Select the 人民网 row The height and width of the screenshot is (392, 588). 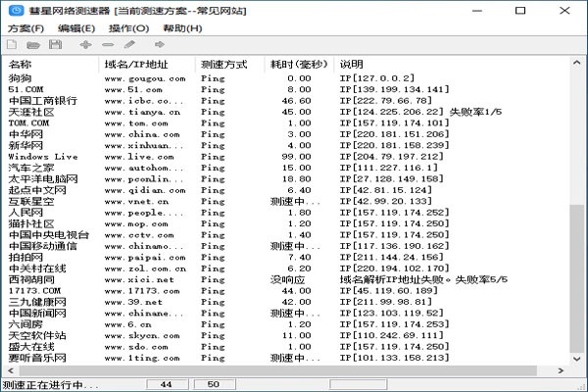[287, 213]
